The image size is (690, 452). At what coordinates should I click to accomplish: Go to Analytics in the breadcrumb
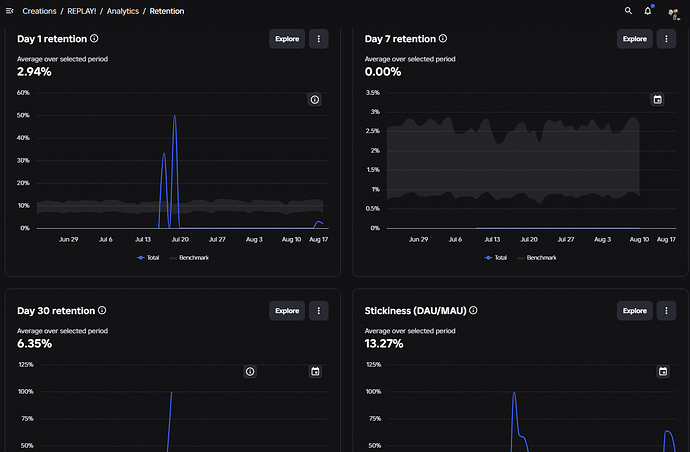[122, 11]
